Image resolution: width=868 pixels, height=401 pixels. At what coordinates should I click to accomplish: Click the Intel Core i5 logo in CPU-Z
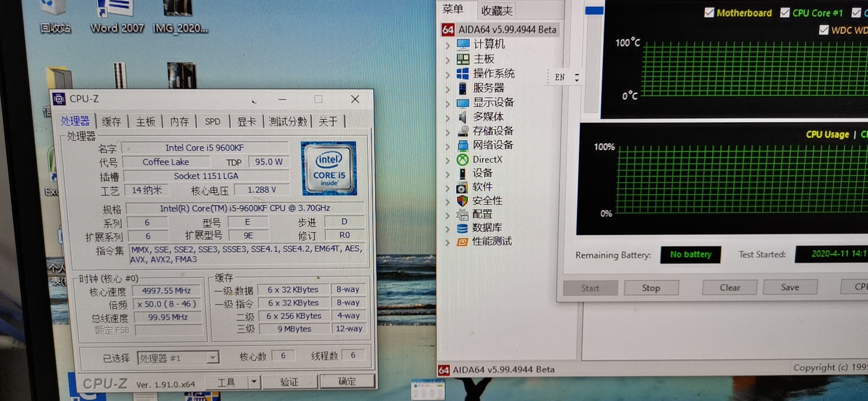(329, 168)
